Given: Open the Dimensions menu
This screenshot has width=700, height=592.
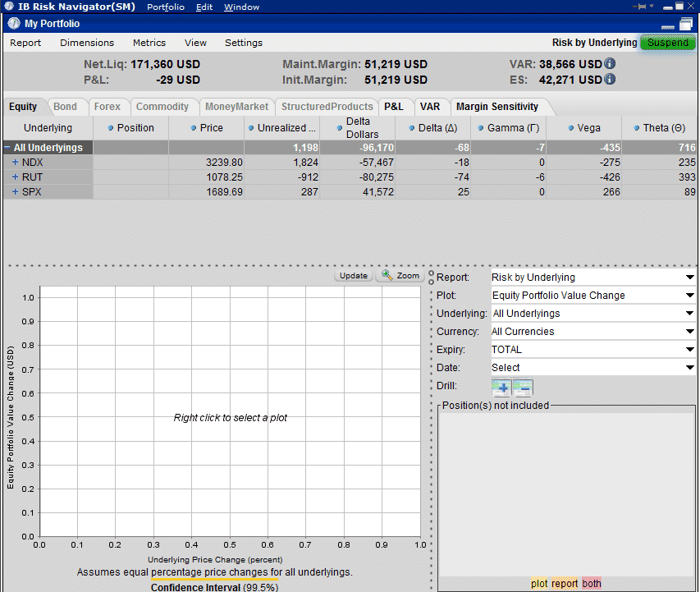Looking at the screenshot, I should [87, 43].
